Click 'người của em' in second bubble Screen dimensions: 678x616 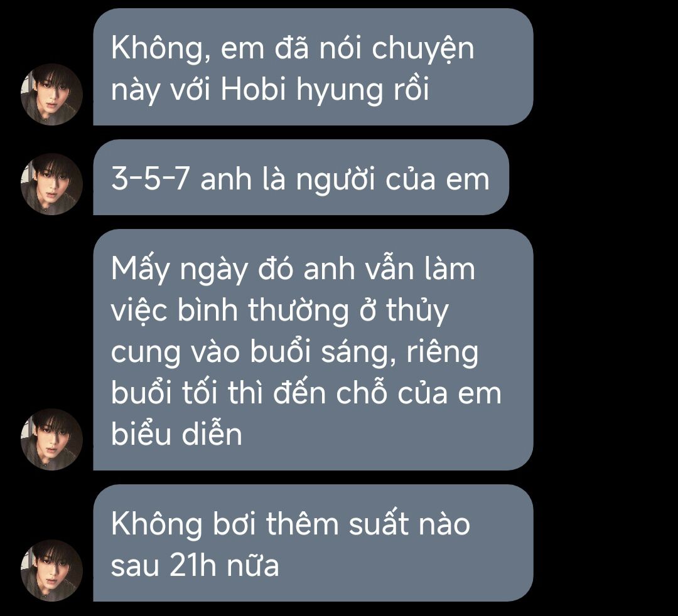coord(392,181)
